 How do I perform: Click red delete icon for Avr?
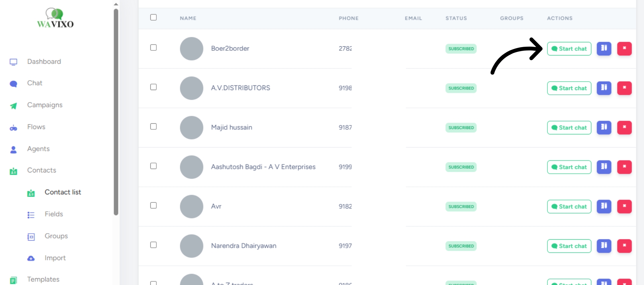[x=625, y=206]
